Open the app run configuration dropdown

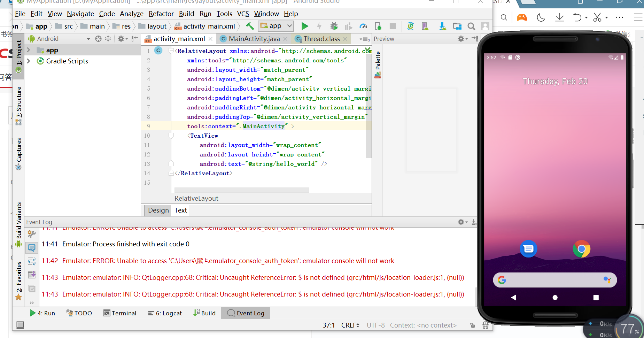tap(276, 26)
